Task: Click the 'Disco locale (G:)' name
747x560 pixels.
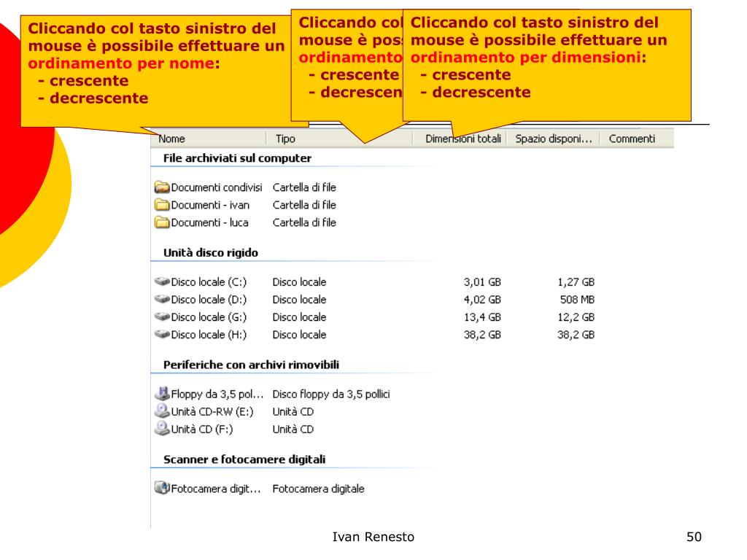Action: [209, 318]
